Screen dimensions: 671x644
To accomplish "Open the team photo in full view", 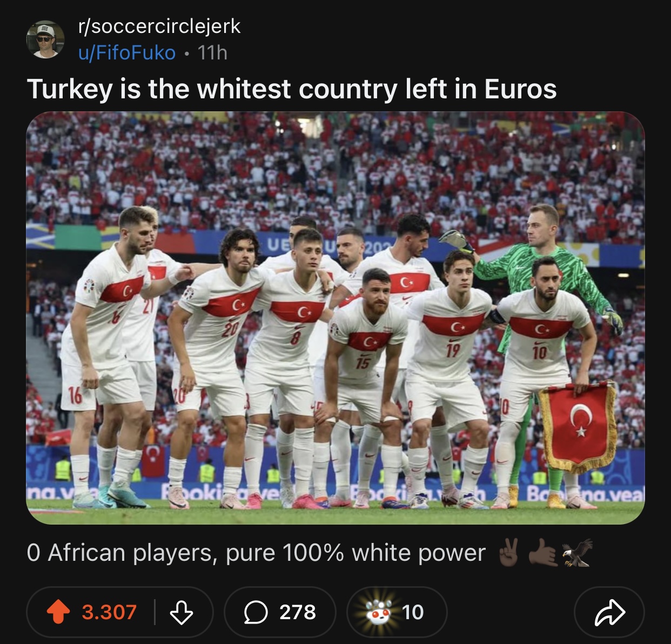I will tap(335, 318).
